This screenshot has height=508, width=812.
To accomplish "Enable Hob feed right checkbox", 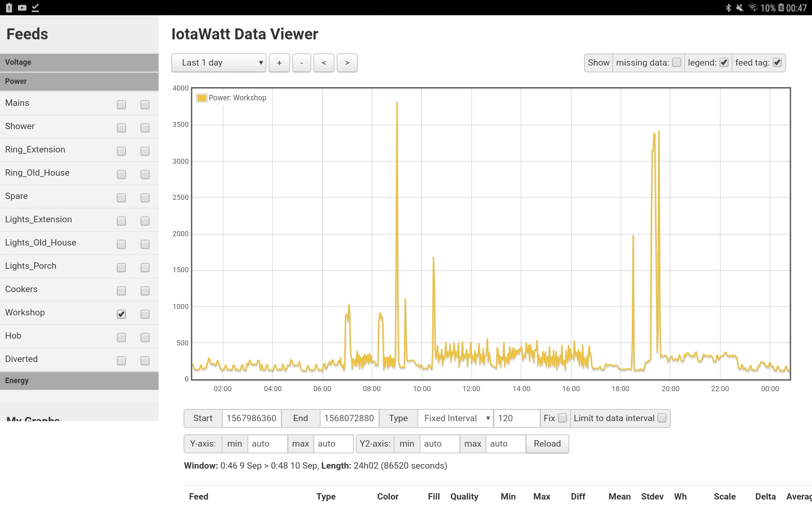I will click(x=145, y=337).
